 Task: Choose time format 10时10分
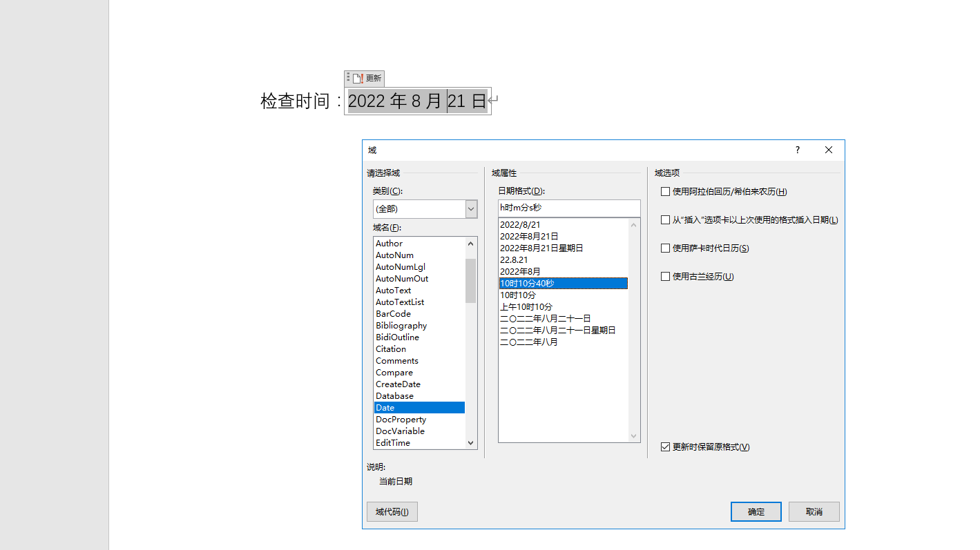[x=564, y=295]
